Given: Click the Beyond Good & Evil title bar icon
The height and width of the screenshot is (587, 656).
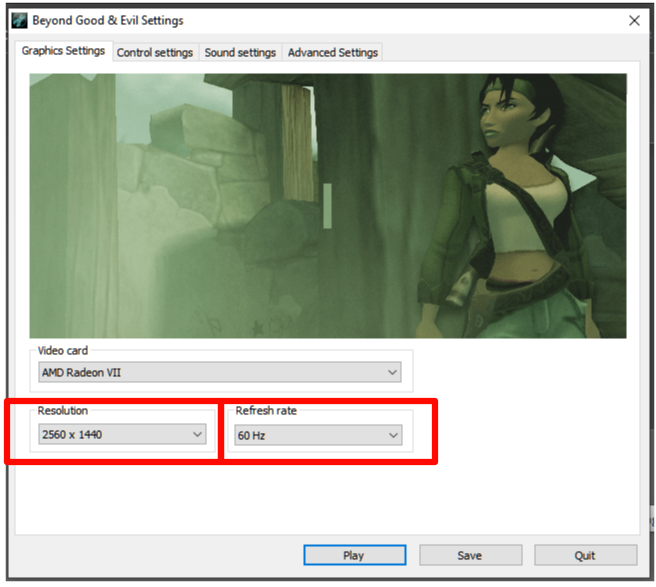Looking at the screenshot, I should coord(19,20).
